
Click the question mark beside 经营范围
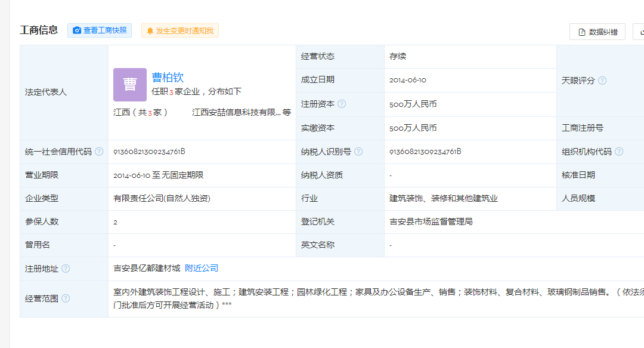(x=66, y=298)
